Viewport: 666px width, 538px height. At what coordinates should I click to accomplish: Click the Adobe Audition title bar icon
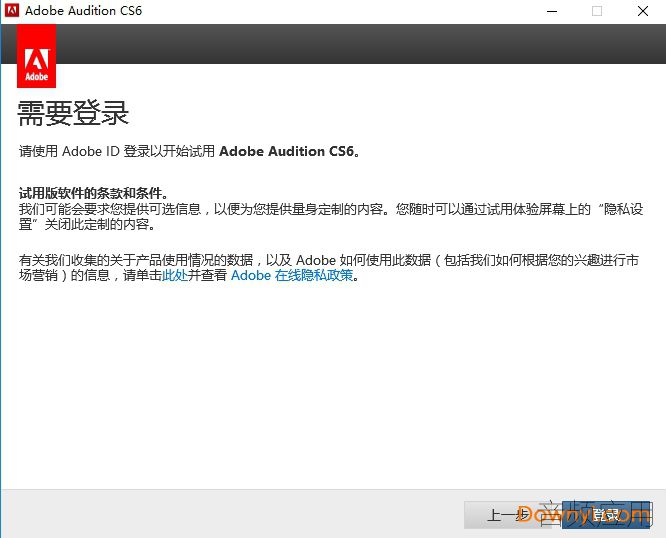(x=12, y=11)
